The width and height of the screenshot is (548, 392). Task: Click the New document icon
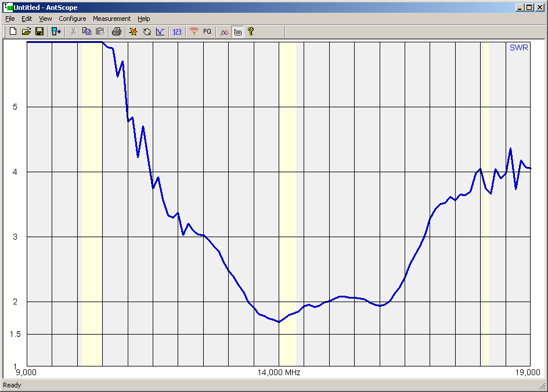point(13,31)
